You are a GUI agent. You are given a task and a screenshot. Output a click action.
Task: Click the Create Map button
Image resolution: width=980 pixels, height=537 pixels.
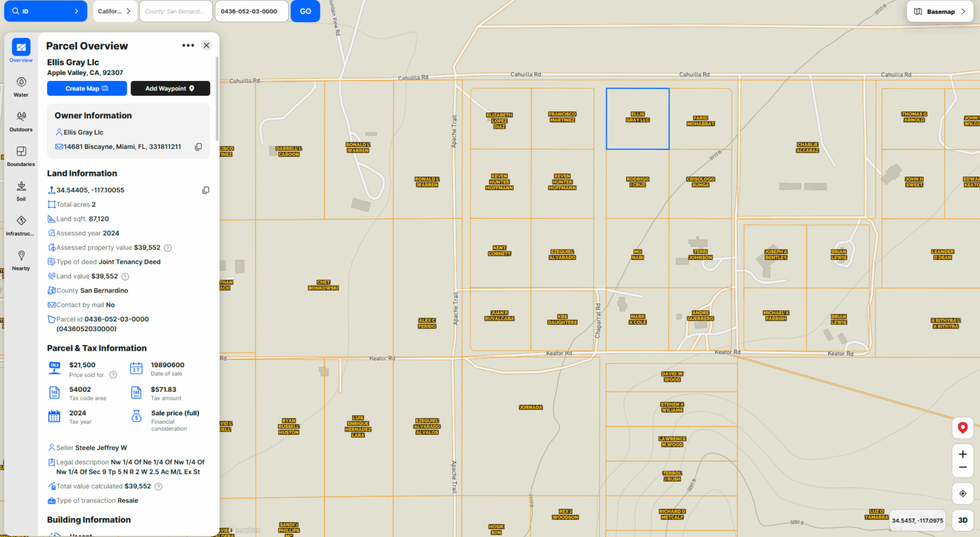coord(87,88)
